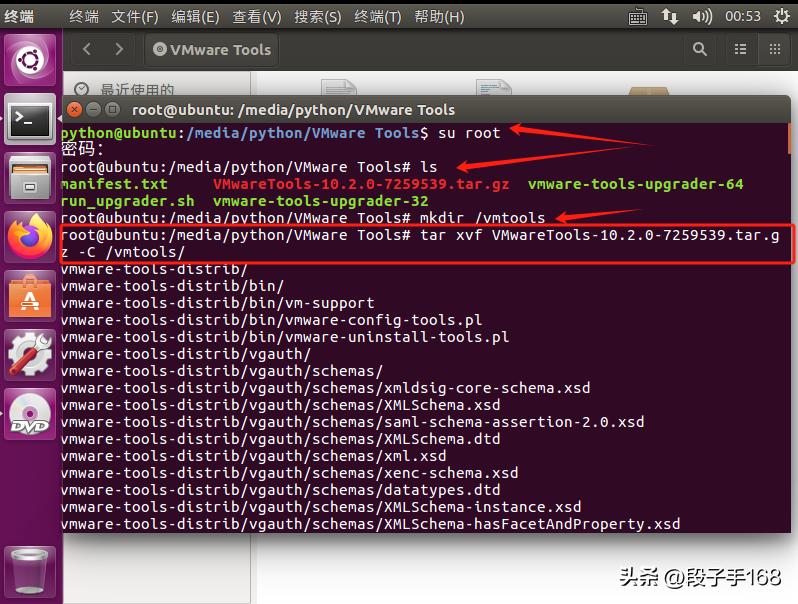Open the 文件(F) menu
The width and height of the screenshot is (798, 604).
tap(135, 17)
